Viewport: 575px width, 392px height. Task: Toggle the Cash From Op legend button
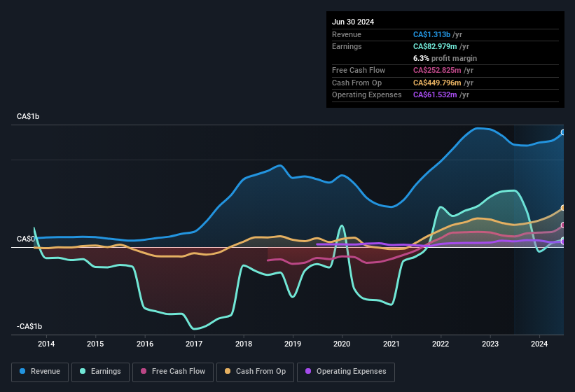[255, 372]
